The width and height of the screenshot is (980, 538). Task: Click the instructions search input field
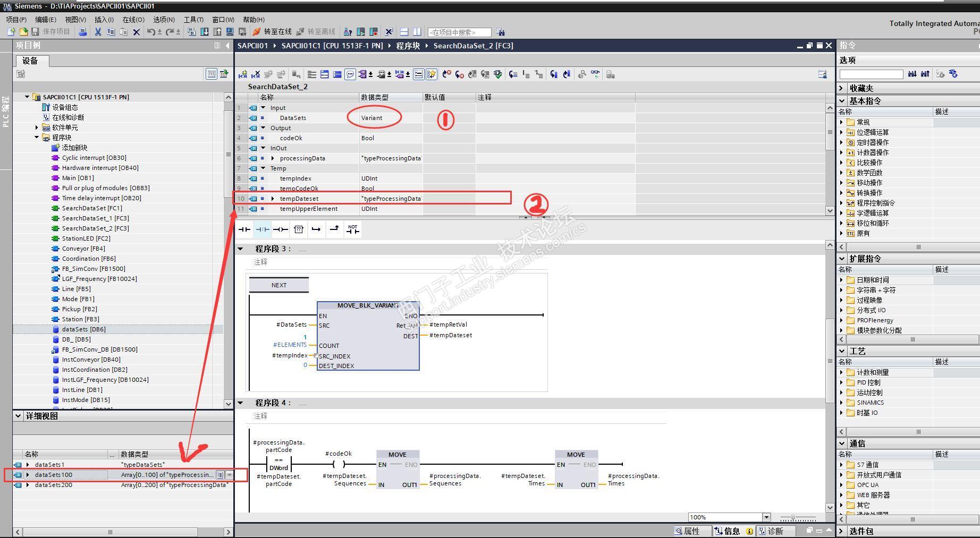(871, 74)
